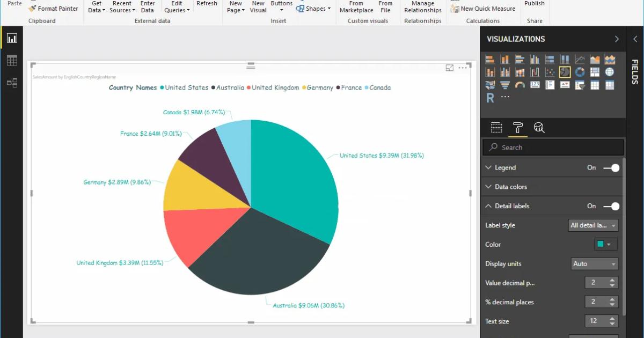Select the Donut chart visual icon
Screen dimensions: 644x338
[580, 71]
